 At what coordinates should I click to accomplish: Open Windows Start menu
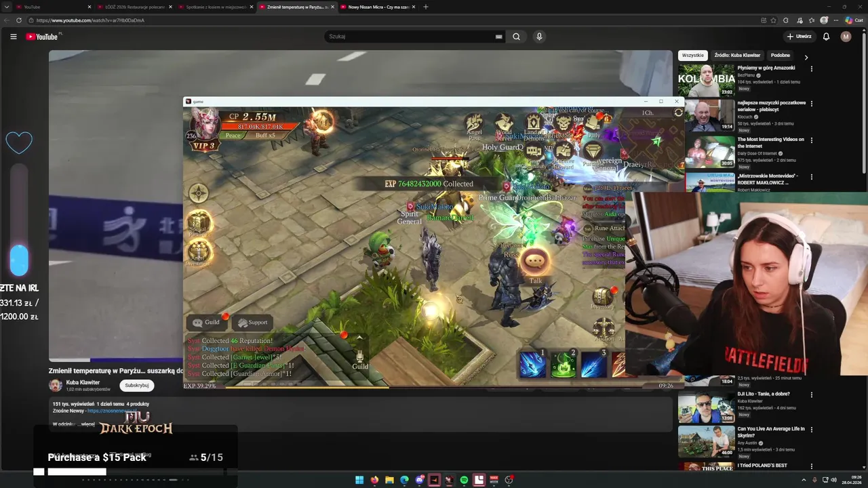pos(359,480)
